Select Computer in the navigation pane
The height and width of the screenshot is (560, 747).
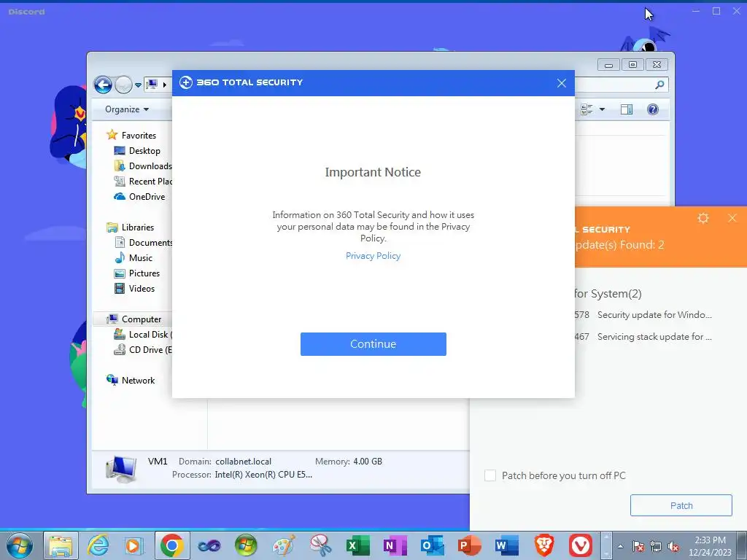pos(134,319)
